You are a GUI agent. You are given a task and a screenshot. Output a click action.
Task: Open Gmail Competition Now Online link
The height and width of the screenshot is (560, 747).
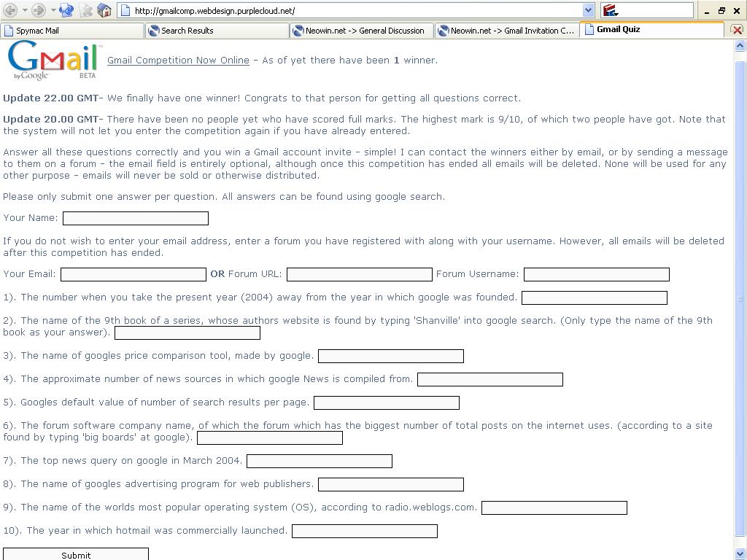pos(178,61)
